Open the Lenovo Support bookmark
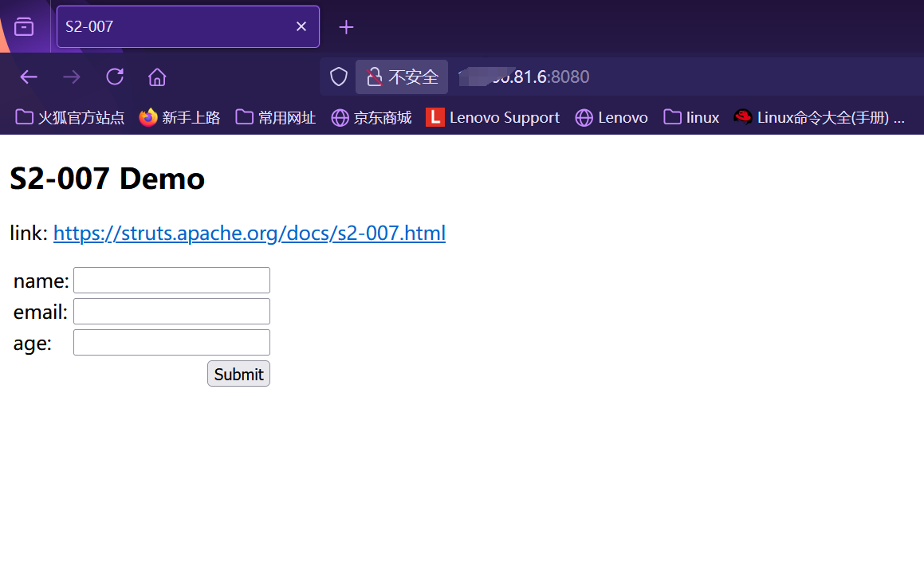The image size is (924, 562). click(x=493, y=118)
